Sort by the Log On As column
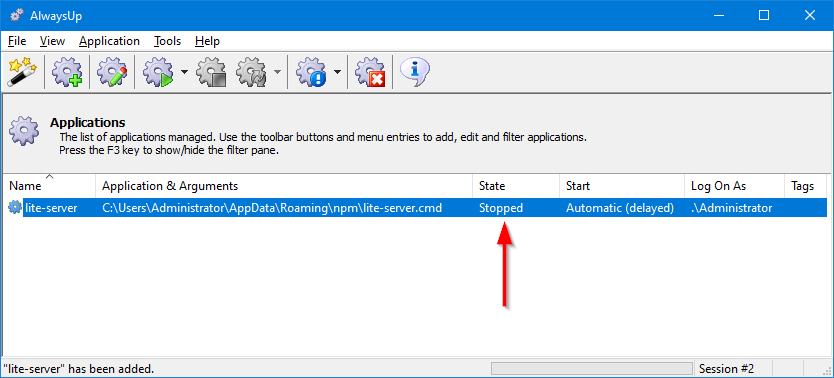 [x=735, y=186]
